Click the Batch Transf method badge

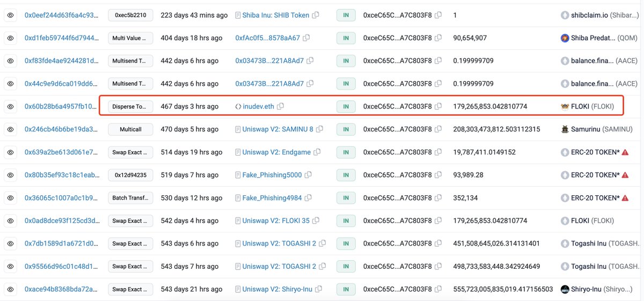pyautogui.click(x=130, y=198)
